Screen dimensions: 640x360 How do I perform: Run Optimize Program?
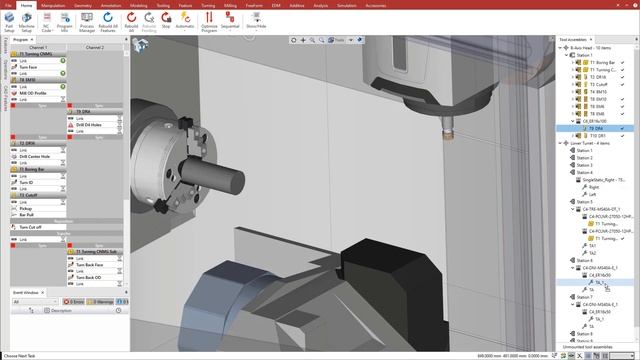pyautogui.click(x=209, y=22)
